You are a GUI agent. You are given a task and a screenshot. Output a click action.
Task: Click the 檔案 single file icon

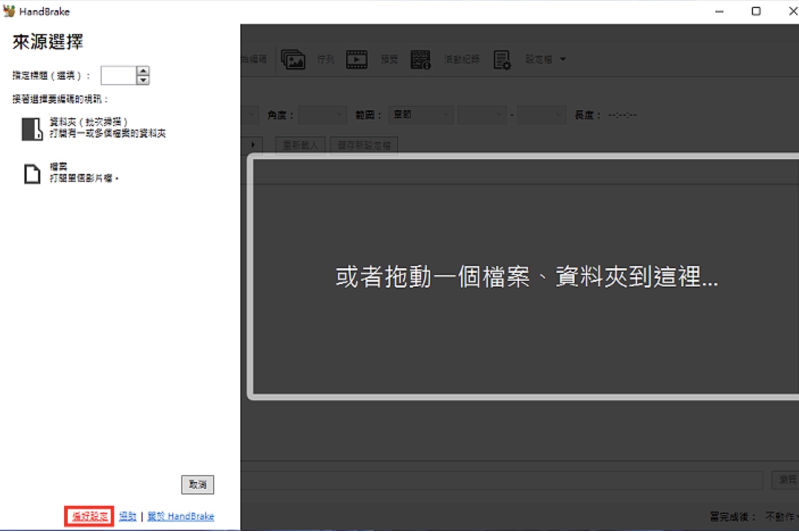click(32, 174)
